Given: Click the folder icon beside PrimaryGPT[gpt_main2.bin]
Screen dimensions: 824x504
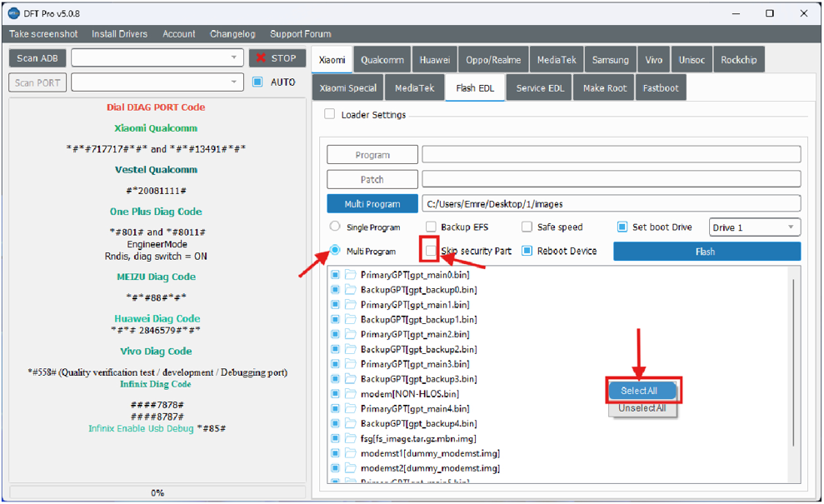Looking at the screenshot, I should click(x=351, y=334).
